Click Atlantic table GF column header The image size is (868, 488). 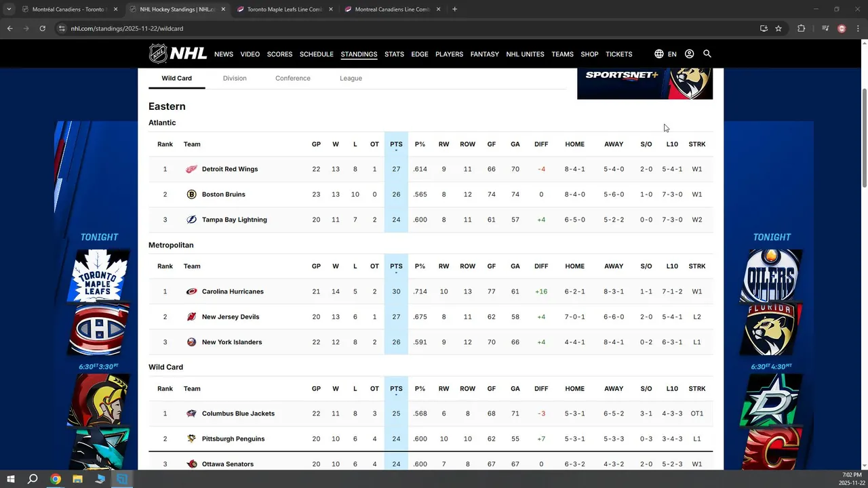[492, 144]
